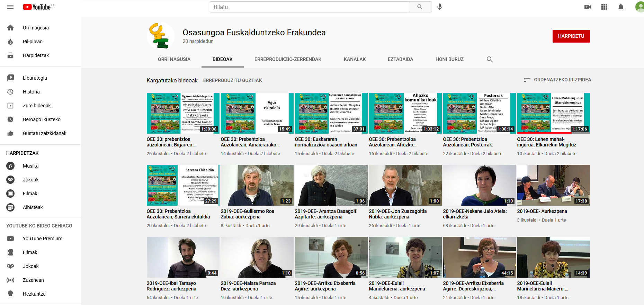Open Kargatutako bideoak link
This screenshot has width=644, height=305.
pos(172,80)
